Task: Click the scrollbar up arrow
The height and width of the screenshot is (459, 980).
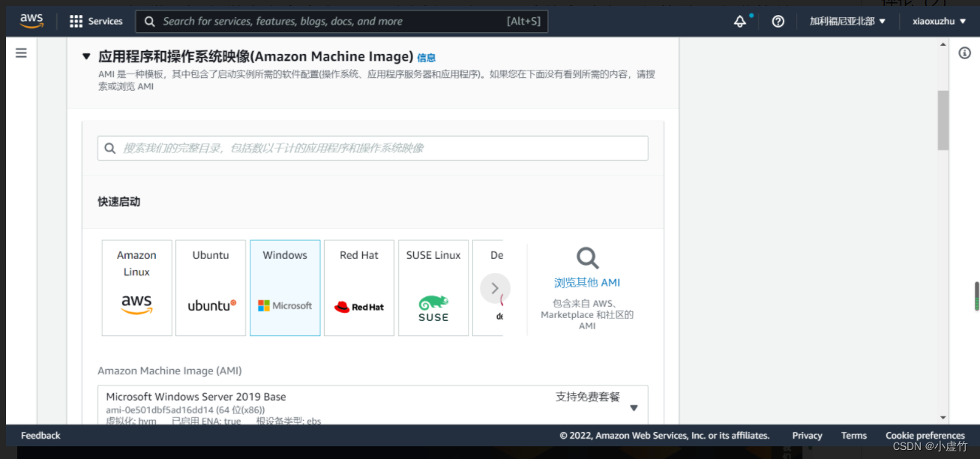Action: [x=943, y=46]
